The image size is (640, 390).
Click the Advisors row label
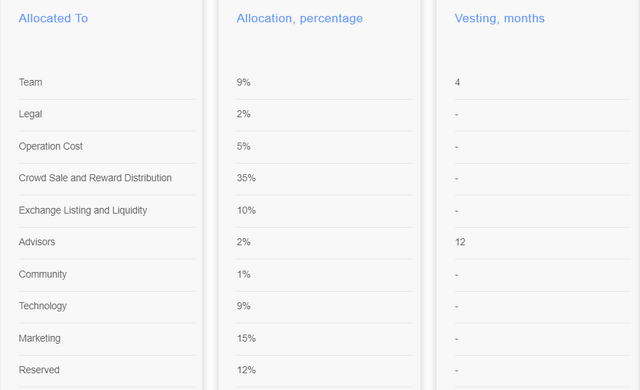click(37, 242)
